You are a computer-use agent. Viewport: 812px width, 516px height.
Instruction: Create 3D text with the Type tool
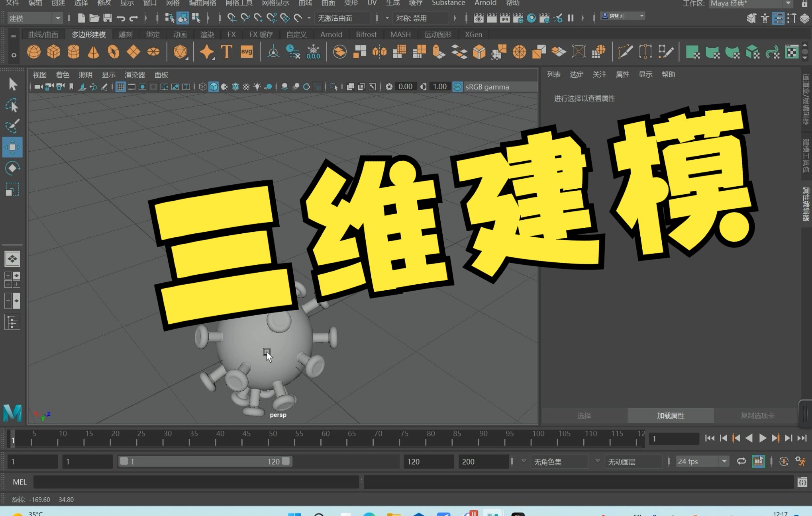tap(226, 52)
